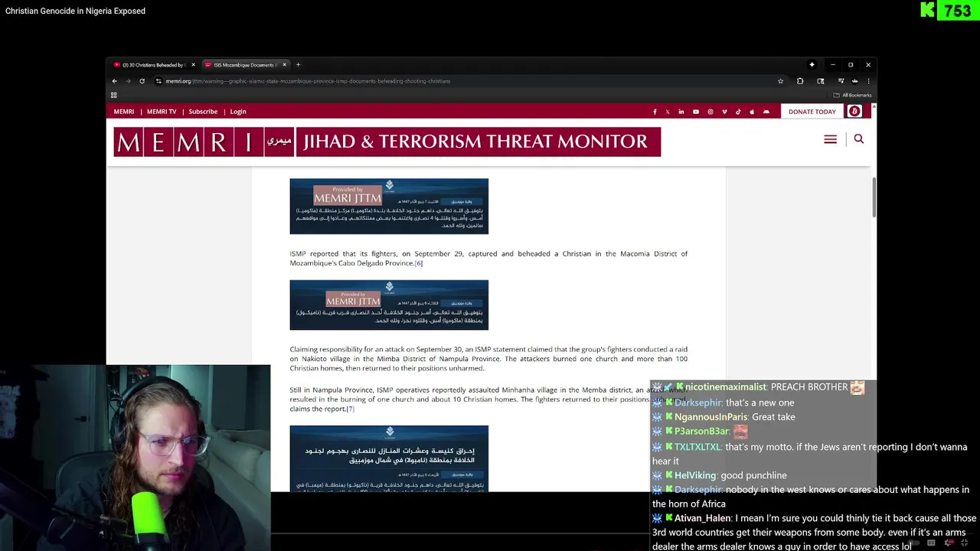The image size is (980, 551).
Task: Open the All Bookmarks folder
Action: (853, 95)
